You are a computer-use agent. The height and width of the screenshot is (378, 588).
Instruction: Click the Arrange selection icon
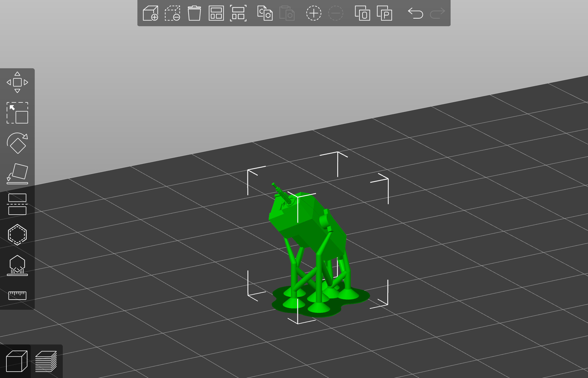238,13
